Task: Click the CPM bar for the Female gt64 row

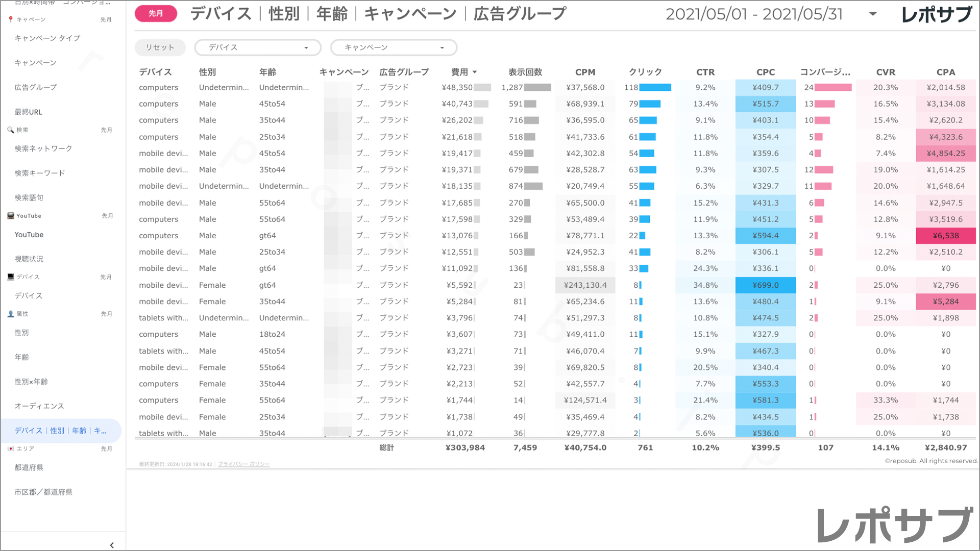Action: click(585, 285)
